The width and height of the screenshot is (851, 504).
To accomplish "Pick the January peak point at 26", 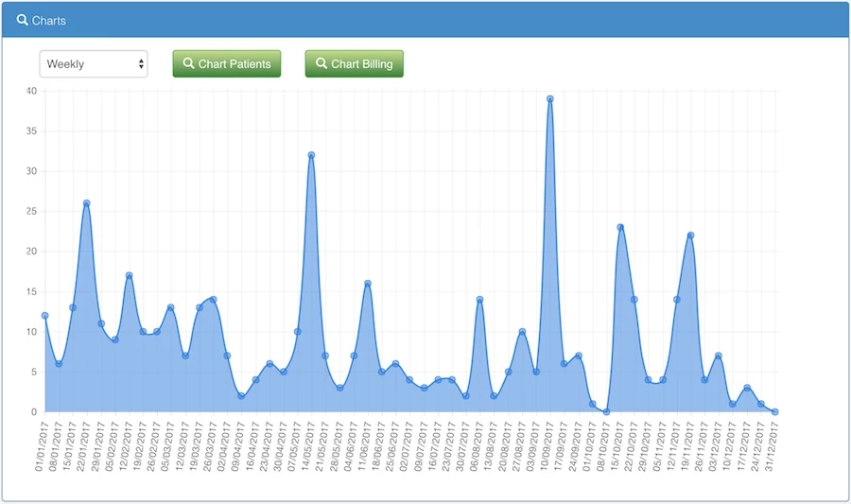I will click(x=86, y=203).
